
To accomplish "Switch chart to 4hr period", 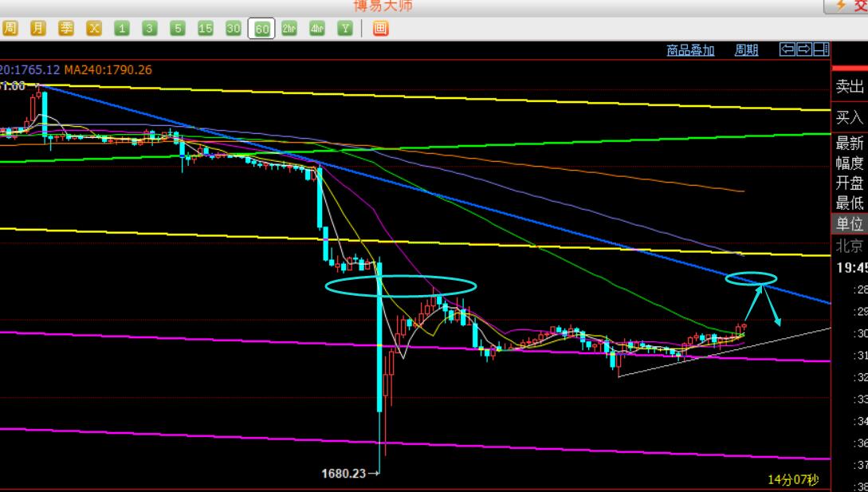I will (317, 28).
